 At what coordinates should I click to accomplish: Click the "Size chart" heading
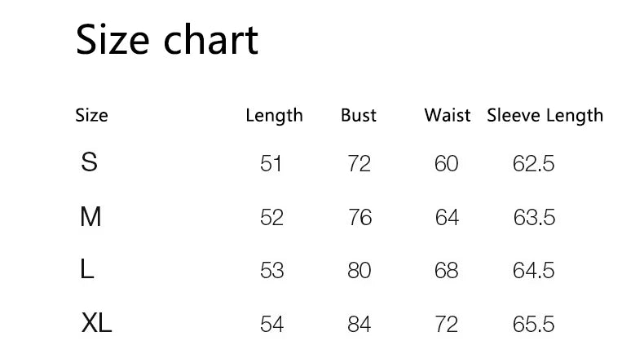point(167,39)
